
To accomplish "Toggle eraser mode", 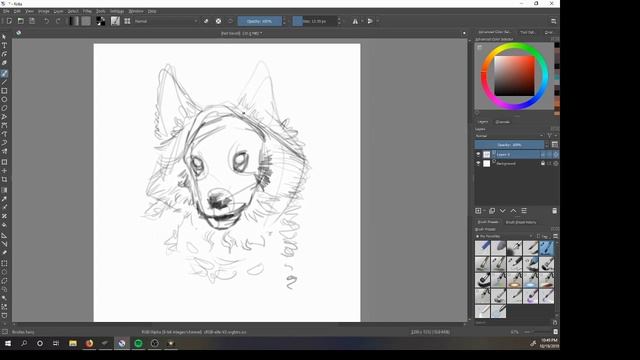I will tap(206, 21).
